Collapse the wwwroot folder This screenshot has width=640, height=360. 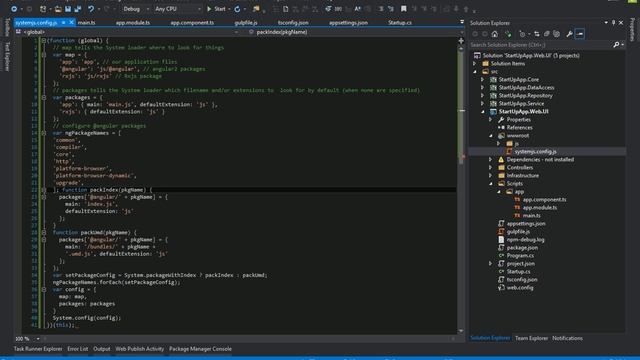coord(491,136)
